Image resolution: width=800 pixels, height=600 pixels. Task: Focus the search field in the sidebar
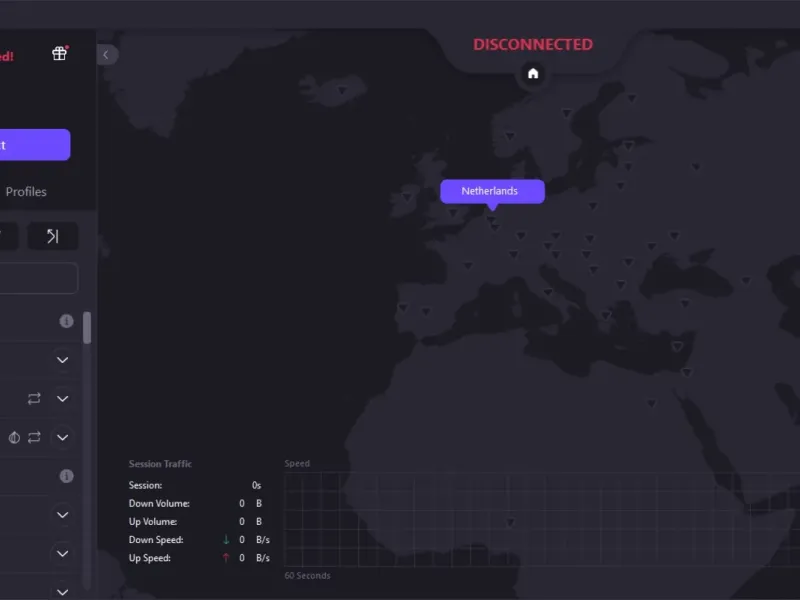38,278
